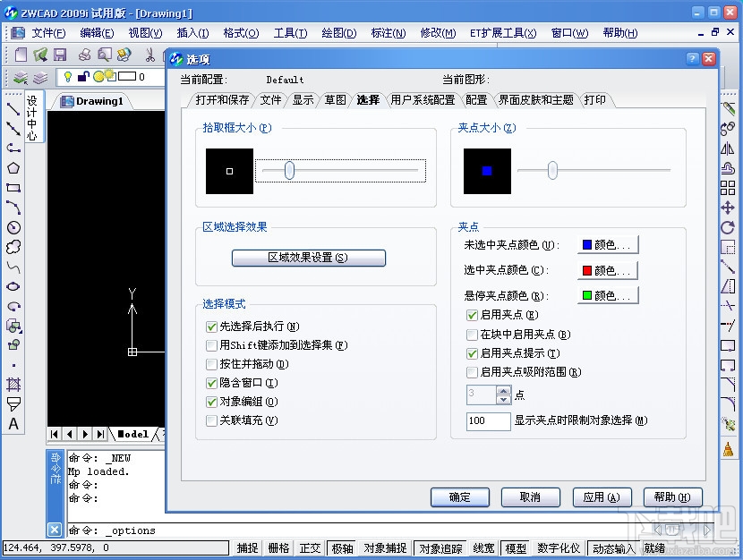Image resolution: width=743 pixels, height=560 pixels.
Task: Select the Rectangle drawing tool
Action: tap(12, 188)
